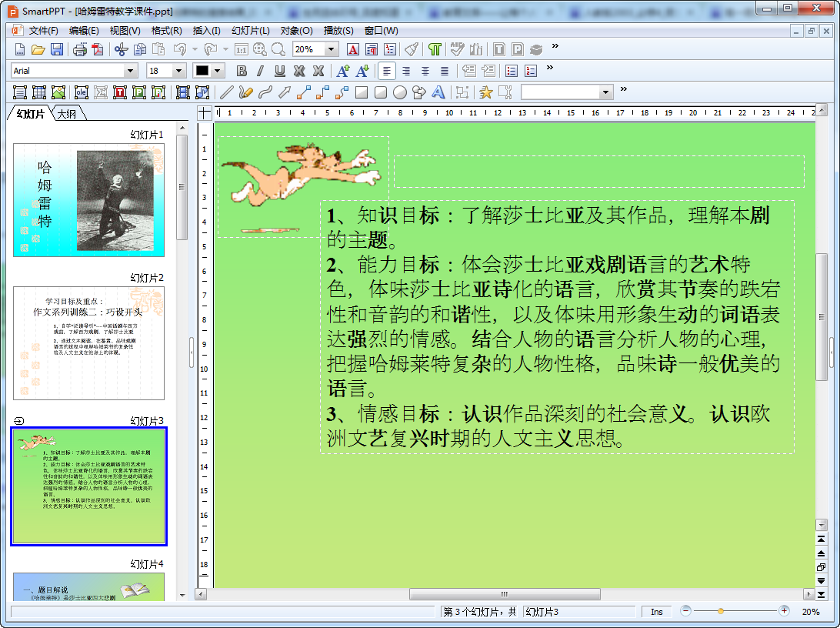Expand the formatting toolbar overflow chevron
The width and height of the screenshot is (840, 628).
(x=550, y=68)
